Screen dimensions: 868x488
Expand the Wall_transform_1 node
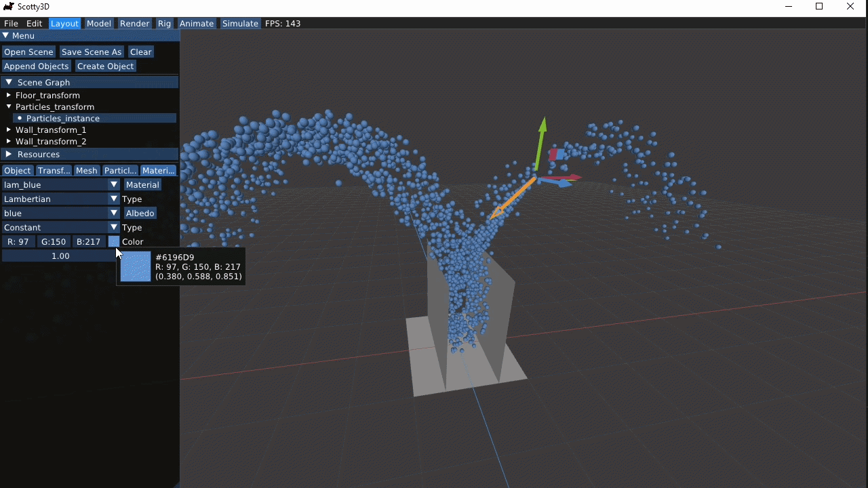[x=9, y=130]
